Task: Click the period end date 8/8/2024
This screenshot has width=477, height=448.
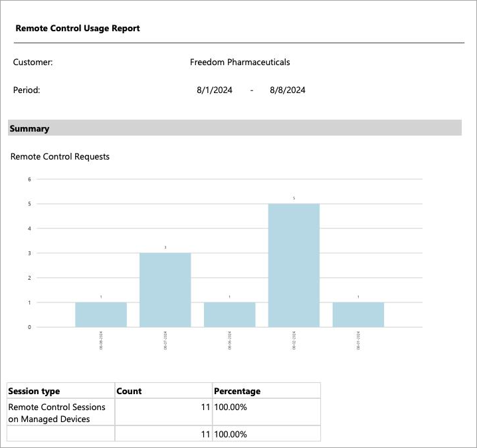Action: coord(288,90)
